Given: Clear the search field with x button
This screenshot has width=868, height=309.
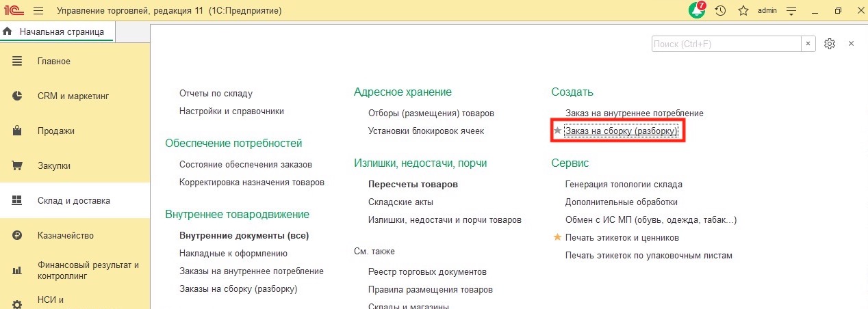Looking at the screenshot, I should click(808, 43).
